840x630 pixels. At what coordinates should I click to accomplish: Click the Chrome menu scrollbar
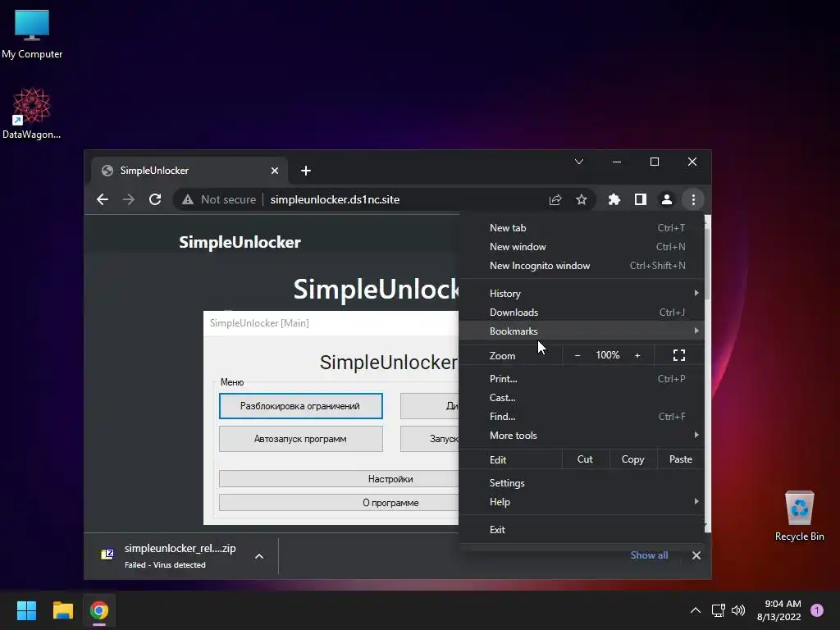click(x=708, y=264)
